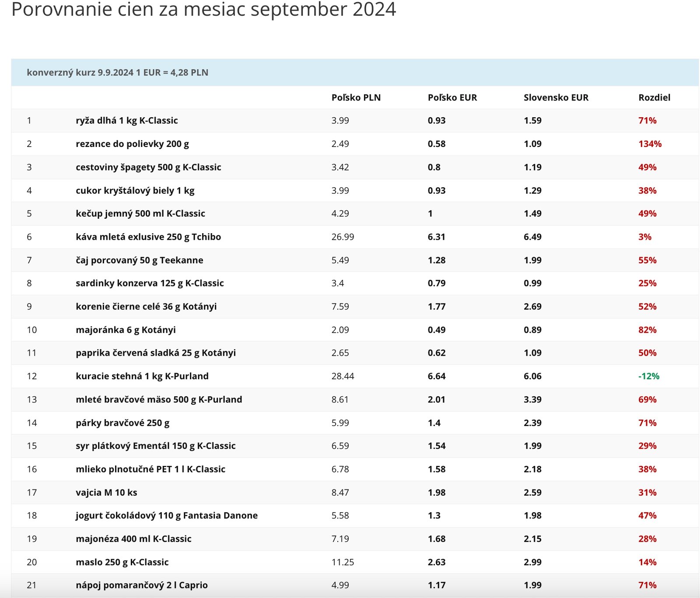Click the 14% difference value
Viewport: 700px width, 598px height.
(647, 562)
